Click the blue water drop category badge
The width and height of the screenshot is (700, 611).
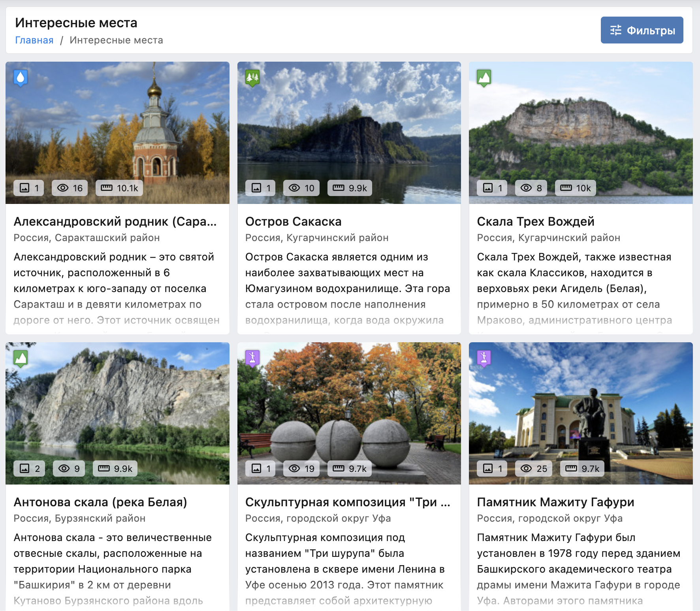(x=21, y=78)
